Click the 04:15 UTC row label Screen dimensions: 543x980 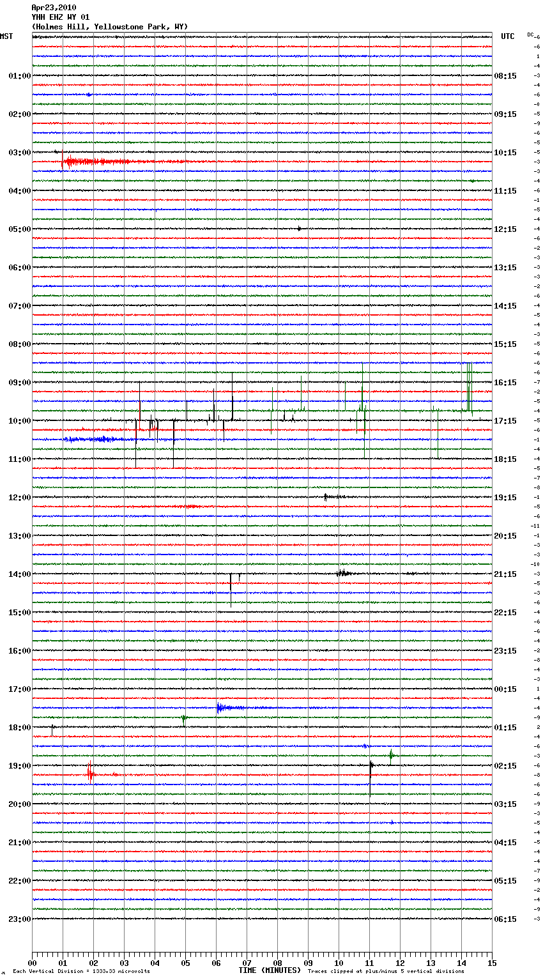(505, 843)
